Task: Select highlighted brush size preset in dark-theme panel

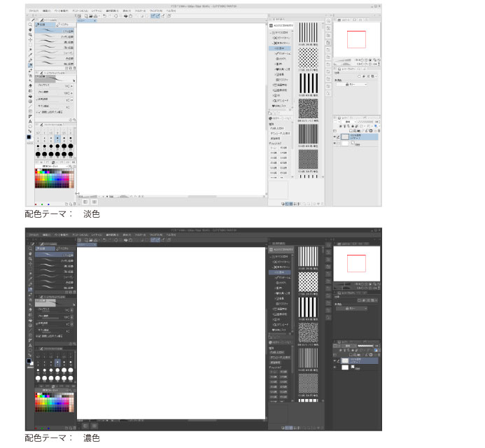Action: [x=57, y=363]
